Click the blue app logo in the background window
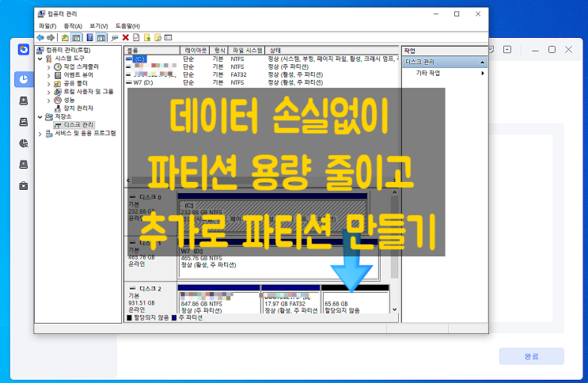This screenshot has width=588, height=383. (x=24, y=49)
